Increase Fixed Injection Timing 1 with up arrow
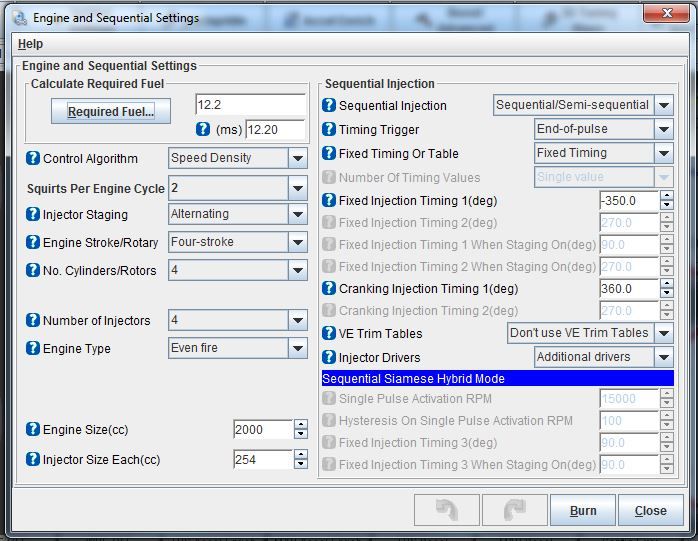 (666, 195)
